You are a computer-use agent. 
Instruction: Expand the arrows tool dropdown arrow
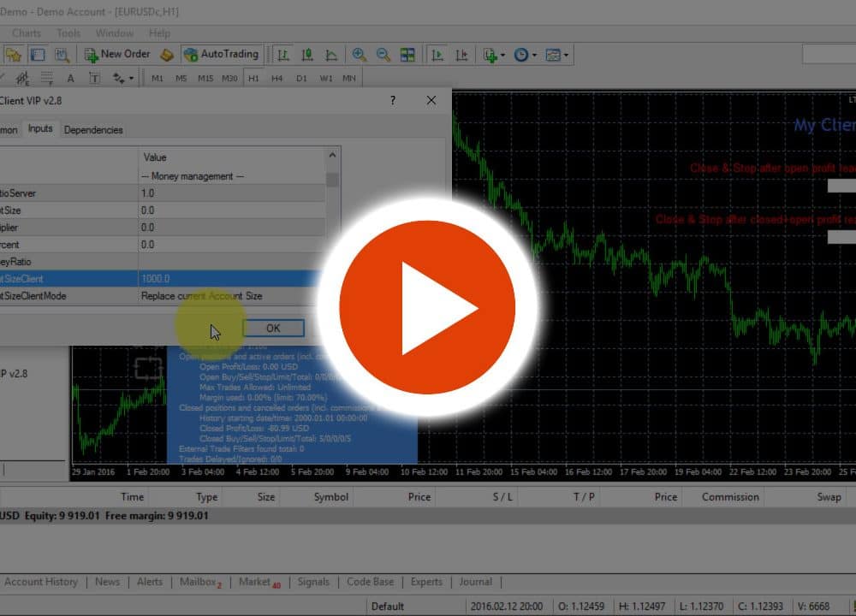132,79
